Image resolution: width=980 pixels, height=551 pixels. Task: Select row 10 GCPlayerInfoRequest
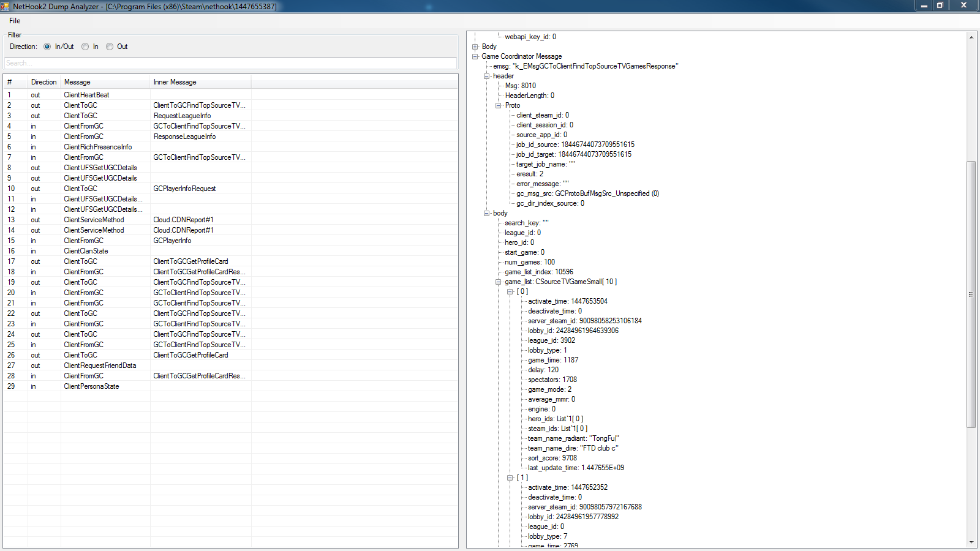pyautogui.click(x=230, y=189)
